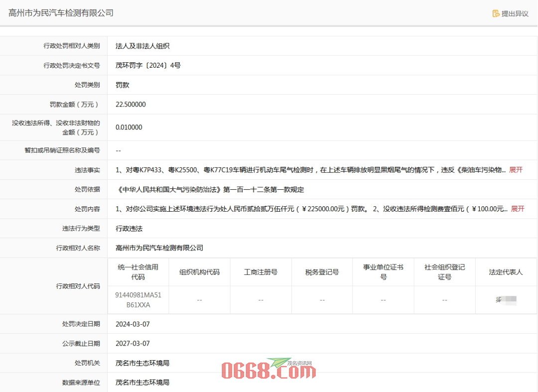Viewport: 538px width, 392px height.
Task: Click the company name page heading
Action: coord(61,13)
